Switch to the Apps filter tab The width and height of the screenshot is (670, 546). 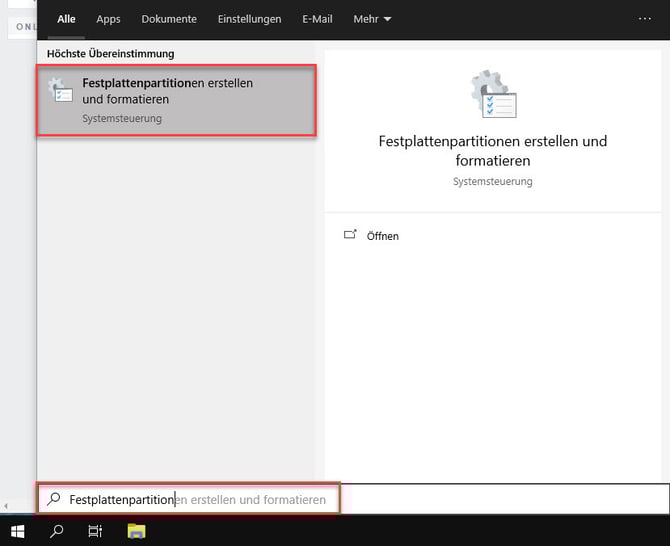(x=108, y=19)
